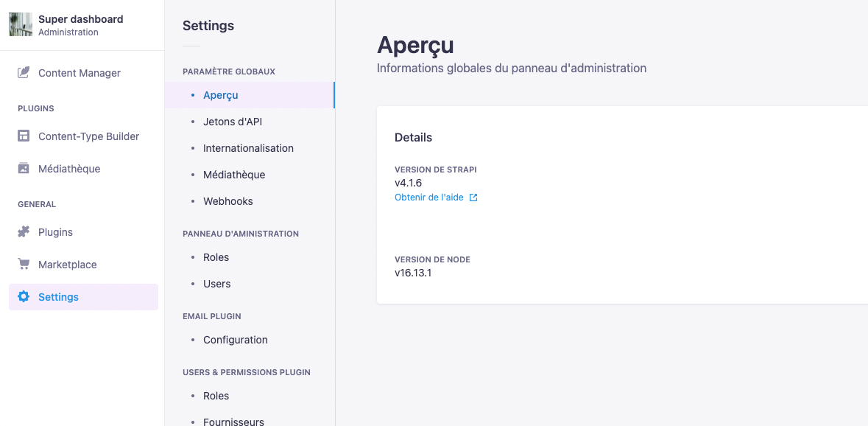
Task: Select the Content Manager pencil icon
Action: click(23, 72)
